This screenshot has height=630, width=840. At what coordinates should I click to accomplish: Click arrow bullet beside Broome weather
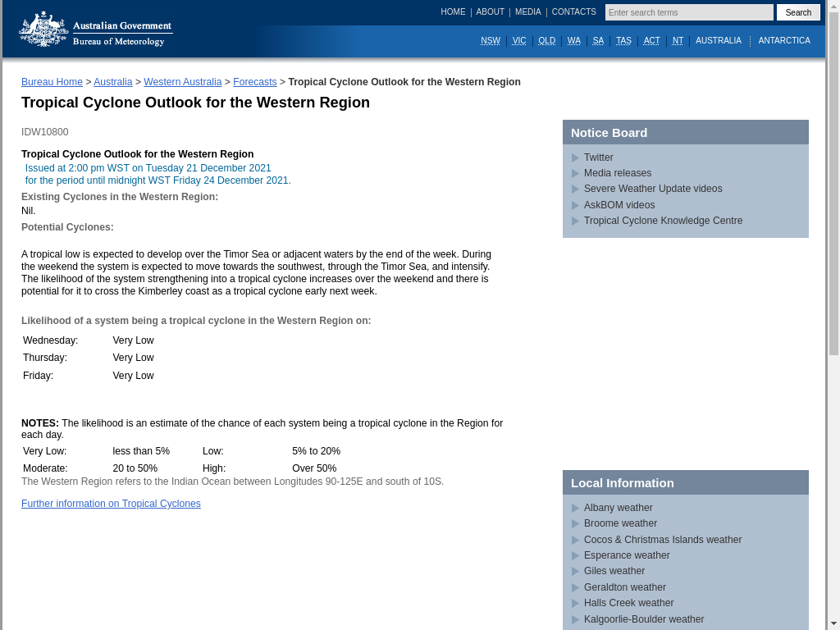click(x=575, y=523)
